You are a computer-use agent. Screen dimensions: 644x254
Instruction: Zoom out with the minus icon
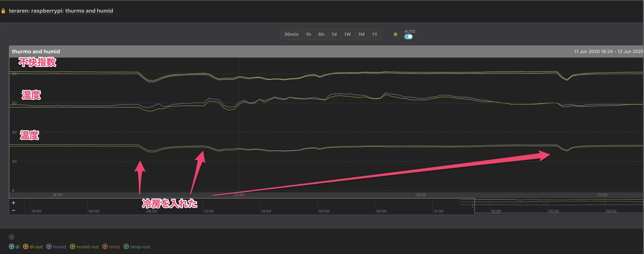(x=13, y=210)
